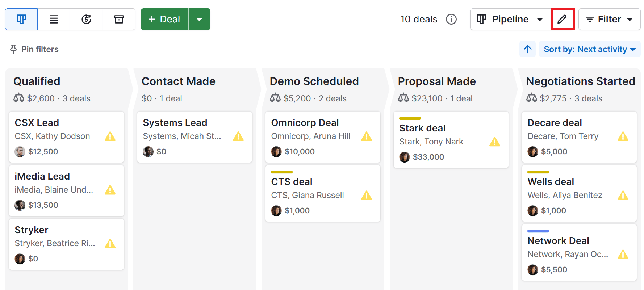The height and width of the screenshot is (290, 644).
Task: Click the warning triangle on CSX Lead
Action: click(x=110, y=137)
